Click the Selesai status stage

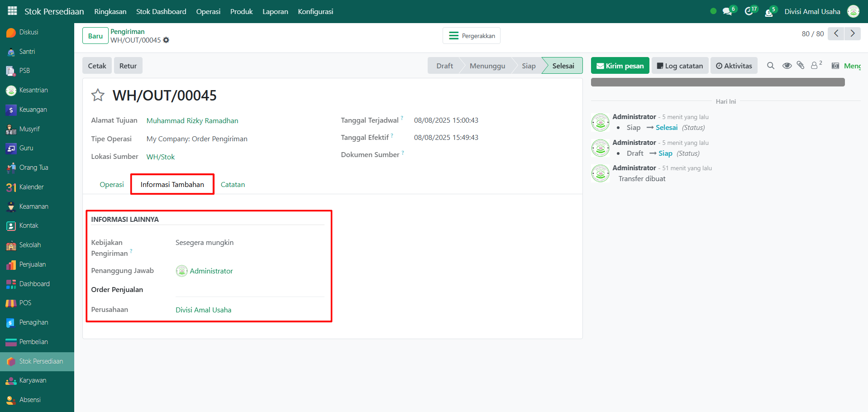563,66
